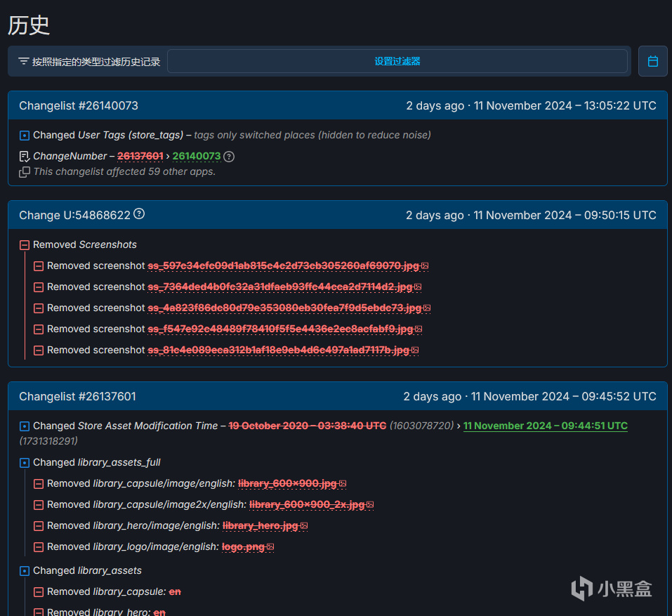Click the help icon beside Change U:54868622
Viewport: 672px width, 616px height.
[139, 214]
